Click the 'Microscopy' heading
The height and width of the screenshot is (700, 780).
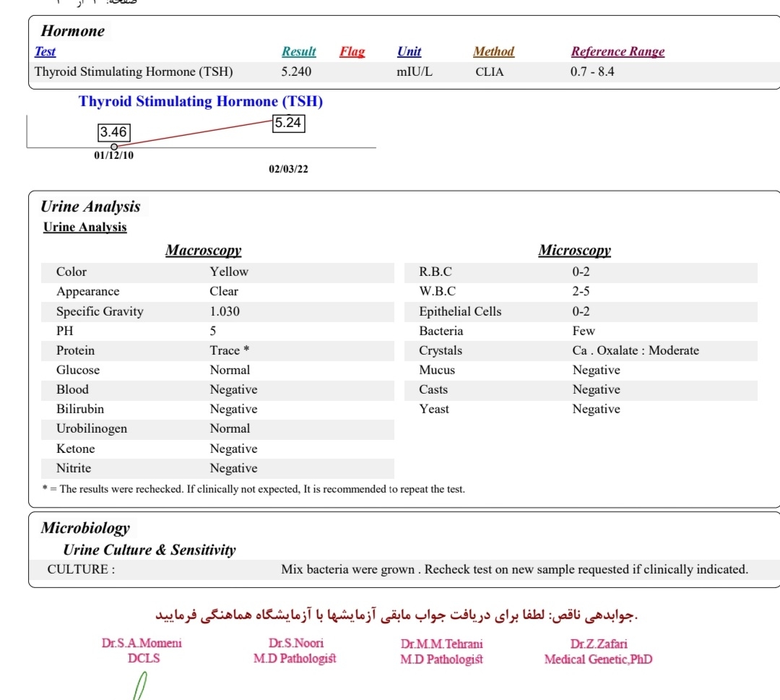coord(575,250)
